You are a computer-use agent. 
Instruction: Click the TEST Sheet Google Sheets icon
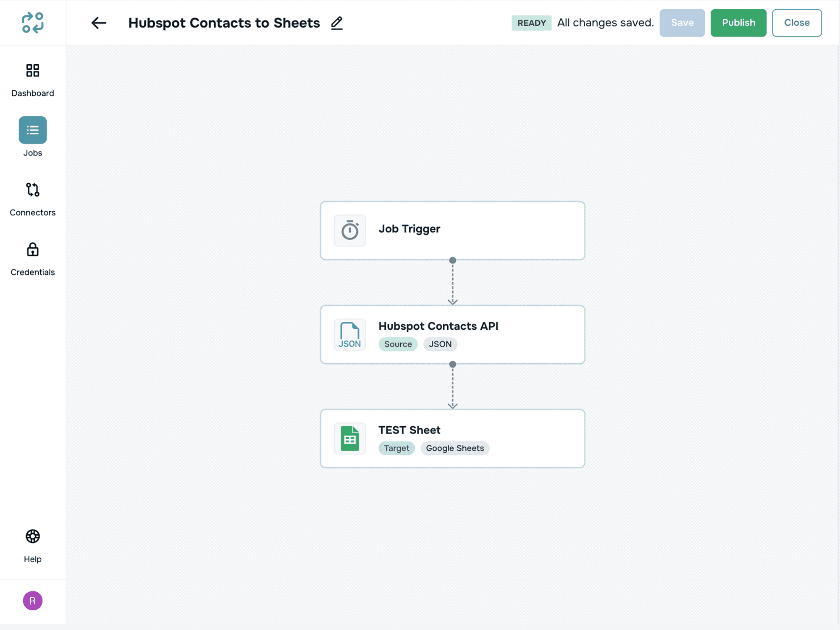point(350,438)
